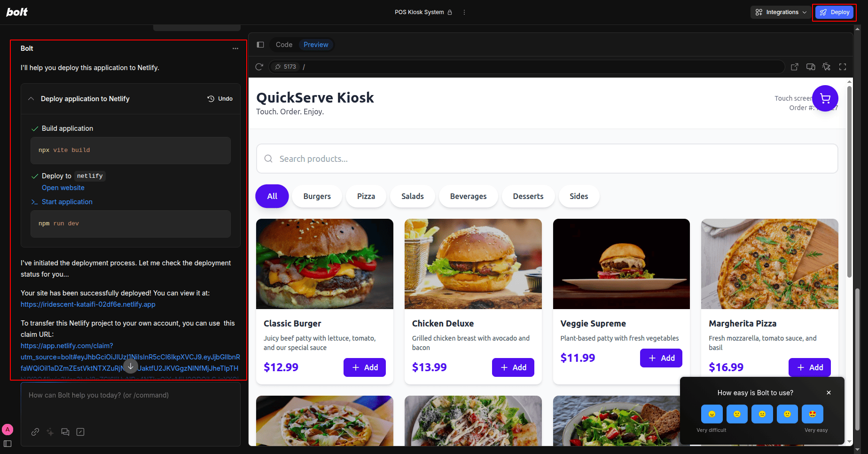Expand preview to fullscreen
This screenshot has height=454, width=868.
click(x=843, y=67)
